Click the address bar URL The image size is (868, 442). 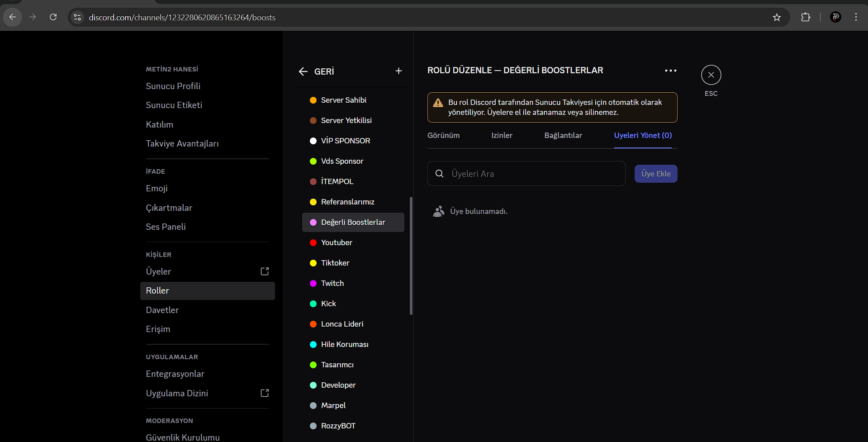(182, 17)
